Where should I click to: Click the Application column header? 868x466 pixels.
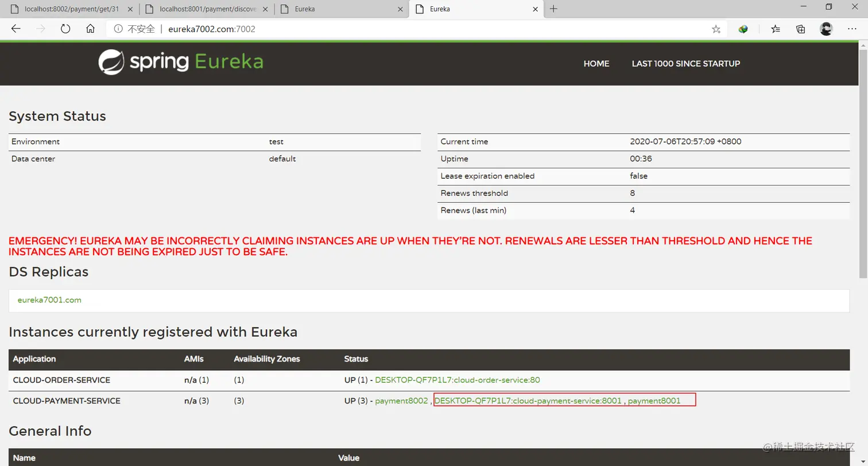pyautogui.click(x=34, y=359)
